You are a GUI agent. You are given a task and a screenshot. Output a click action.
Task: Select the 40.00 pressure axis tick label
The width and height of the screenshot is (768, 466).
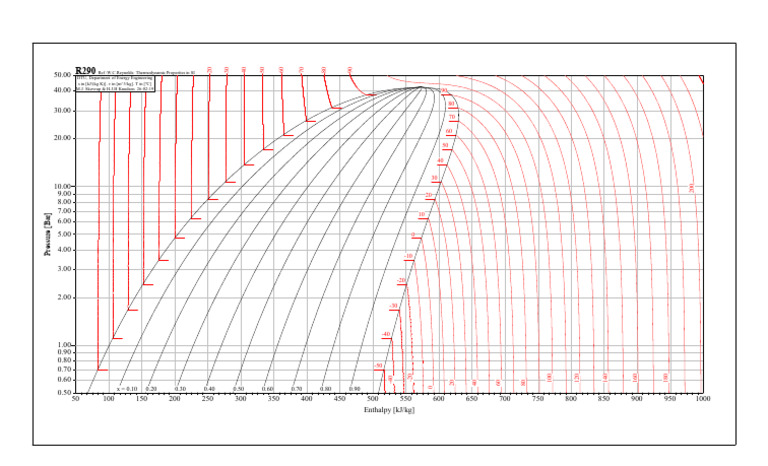[x=62, y=90]
